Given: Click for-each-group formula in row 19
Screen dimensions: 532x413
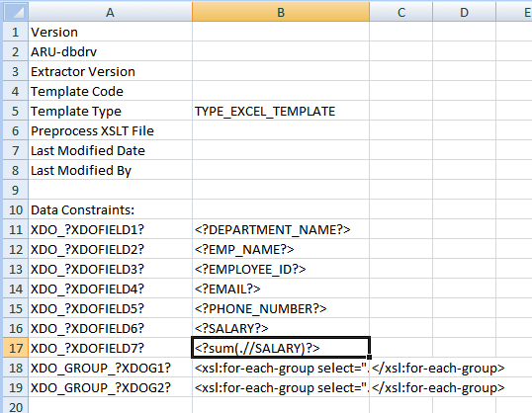Looking at the screenshot, I should point(281,387).
